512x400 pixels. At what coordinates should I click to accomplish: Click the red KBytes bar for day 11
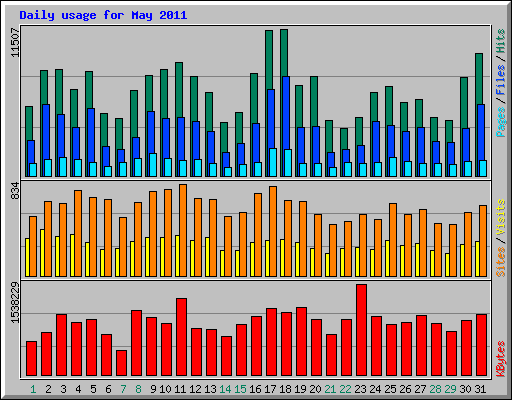pos(181,337)
